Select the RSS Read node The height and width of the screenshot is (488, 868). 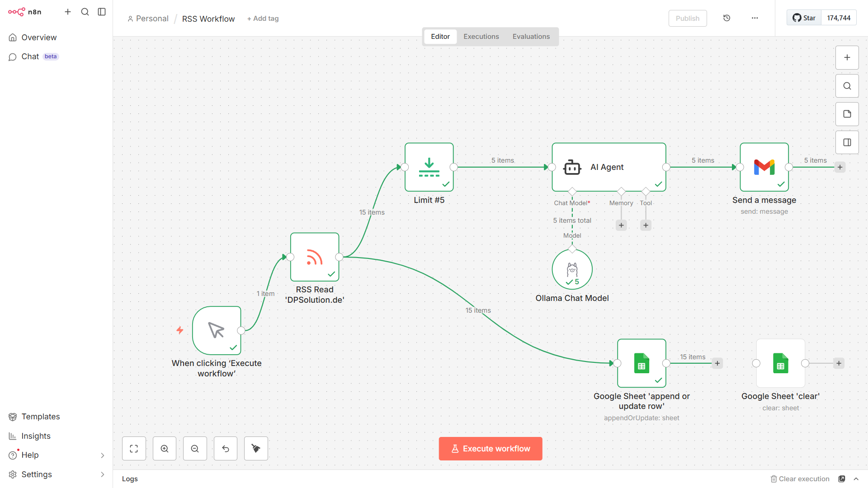[x=315, y=257]
